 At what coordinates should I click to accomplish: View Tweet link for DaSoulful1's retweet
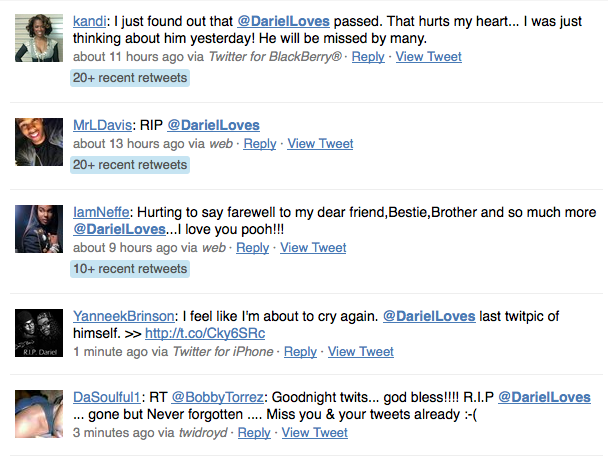pos(315,432)
